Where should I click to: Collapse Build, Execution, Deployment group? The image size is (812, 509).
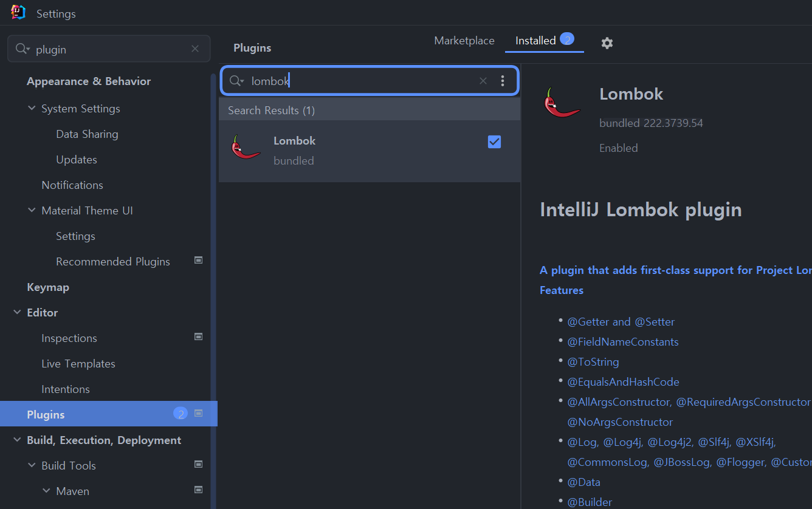17,440
